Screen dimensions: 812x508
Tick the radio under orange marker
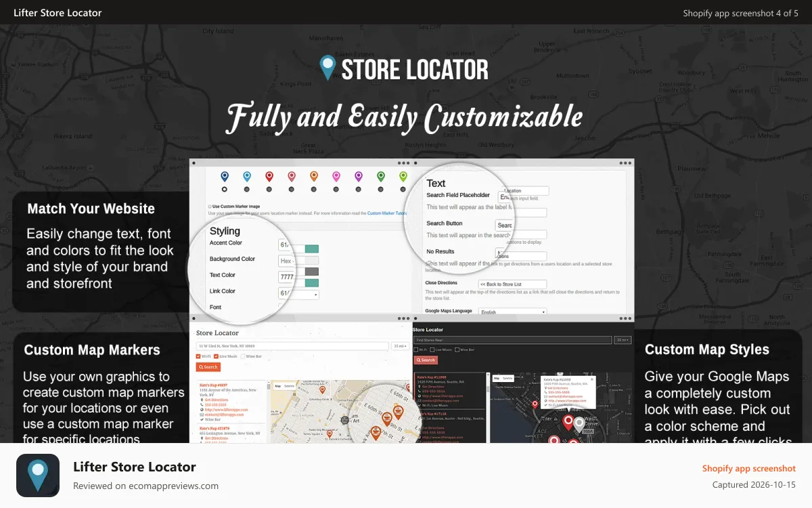[x=314, y=190]
